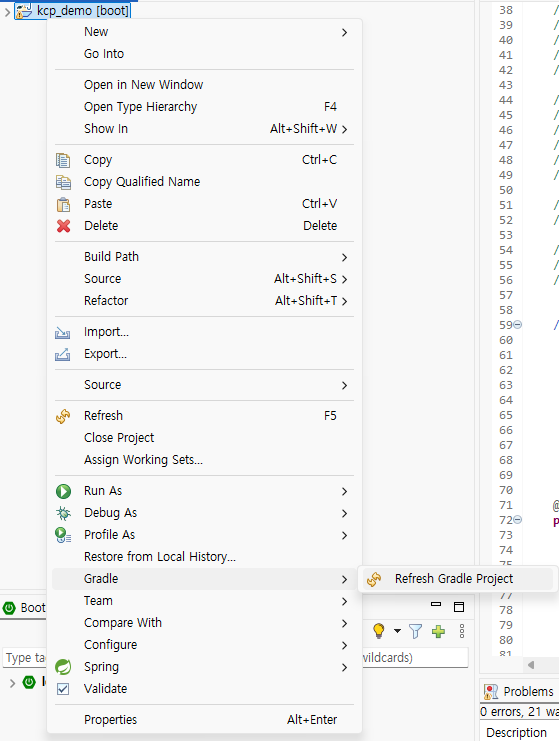Image resolution: width=559 pixels, height=741 pixels.
Task: Click the Debug As bug icon
Action: tap(63, 513)
